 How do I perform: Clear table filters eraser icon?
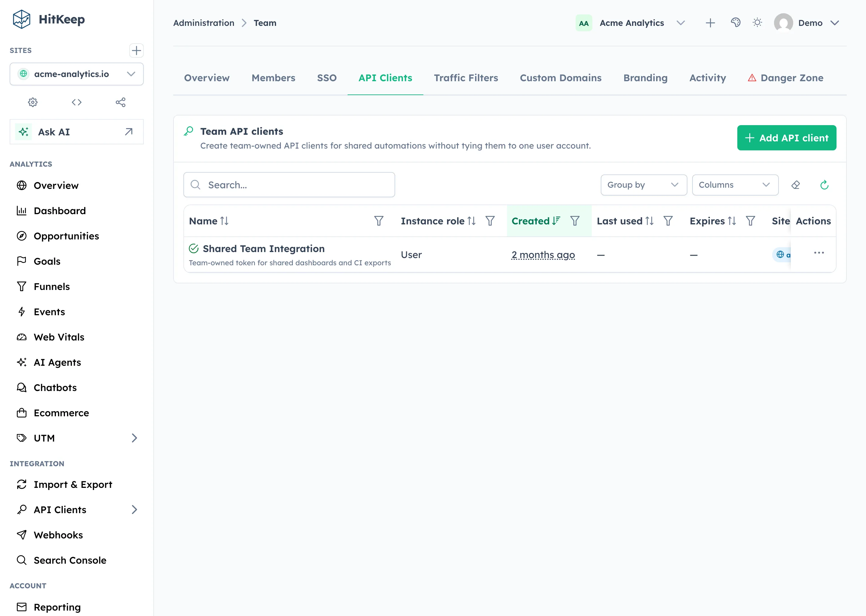795,185
